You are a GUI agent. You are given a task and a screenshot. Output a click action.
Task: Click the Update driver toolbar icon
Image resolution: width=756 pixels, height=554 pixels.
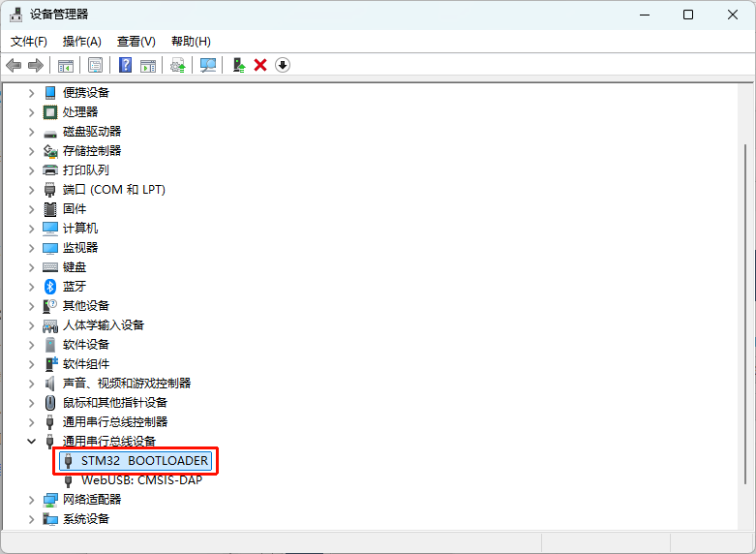pos(177,65)
